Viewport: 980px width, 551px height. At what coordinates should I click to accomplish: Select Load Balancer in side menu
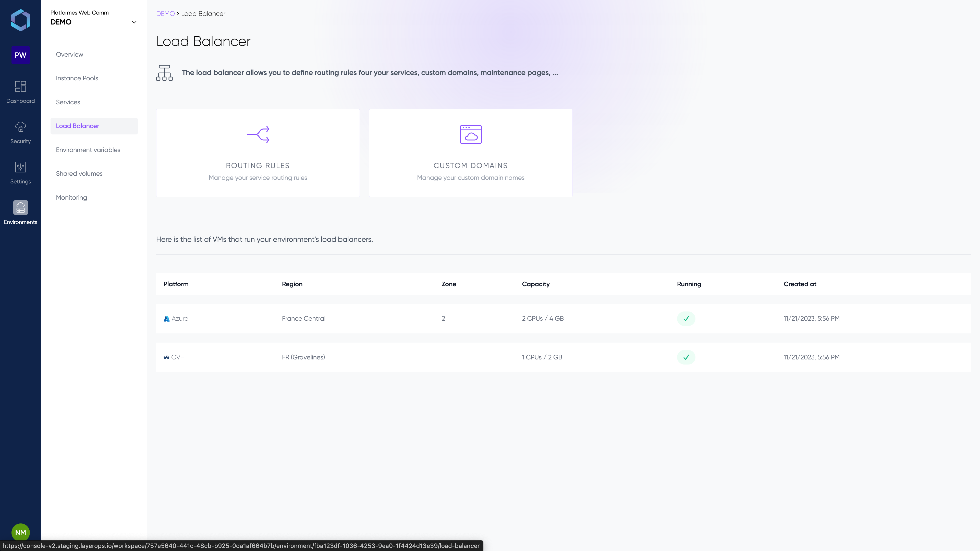pyautogui.click(x=94, y=126)
